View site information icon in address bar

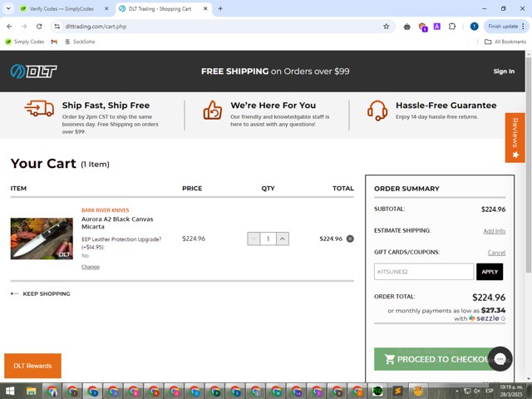(x=57, y=27)
